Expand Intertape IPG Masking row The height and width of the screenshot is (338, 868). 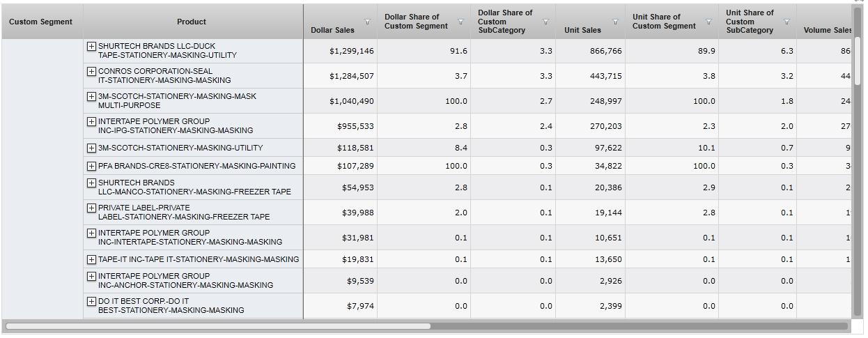point(91,121)
